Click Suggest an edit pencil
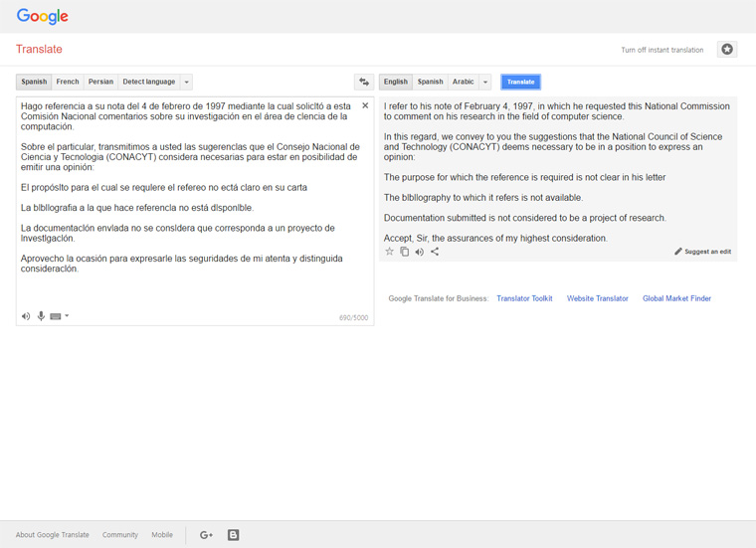The height and width of the screenshot is (548, 756). click(x=703, y=252)
